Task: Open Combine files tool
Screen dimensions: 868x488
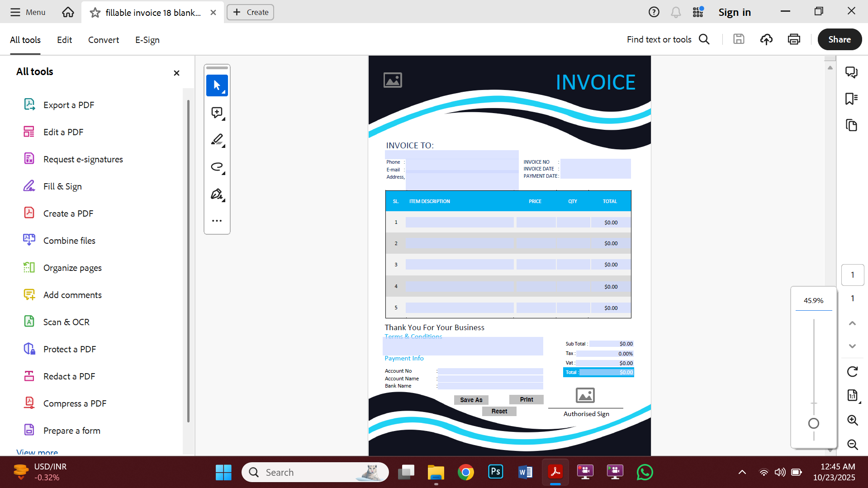Action: (69, 240)
